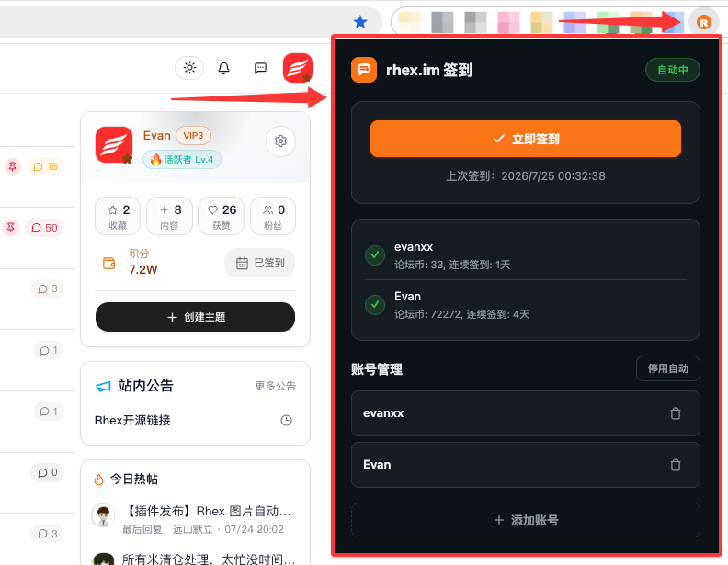The image size is (728, 565).
Task: Select evanxx row in 账号管理
Action: (526, 413)
